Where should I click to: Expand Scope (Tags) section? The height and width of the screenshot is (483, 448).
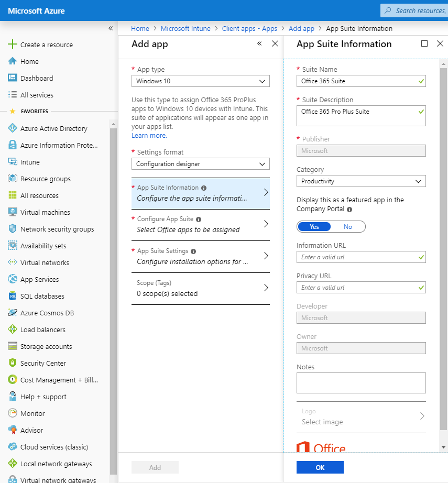(x=201, y=289)
